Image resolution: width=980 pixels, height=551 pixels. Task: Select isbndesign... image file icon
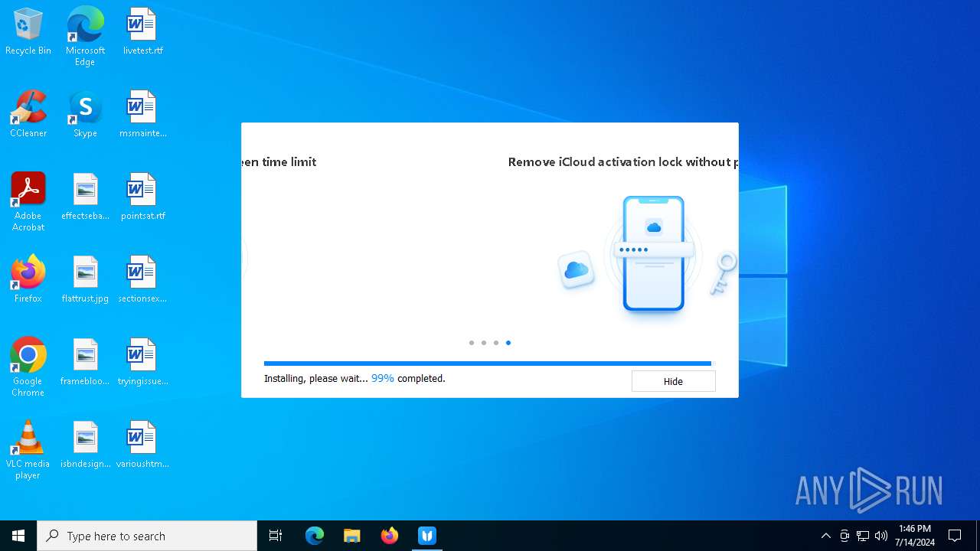tap(85, 445)
